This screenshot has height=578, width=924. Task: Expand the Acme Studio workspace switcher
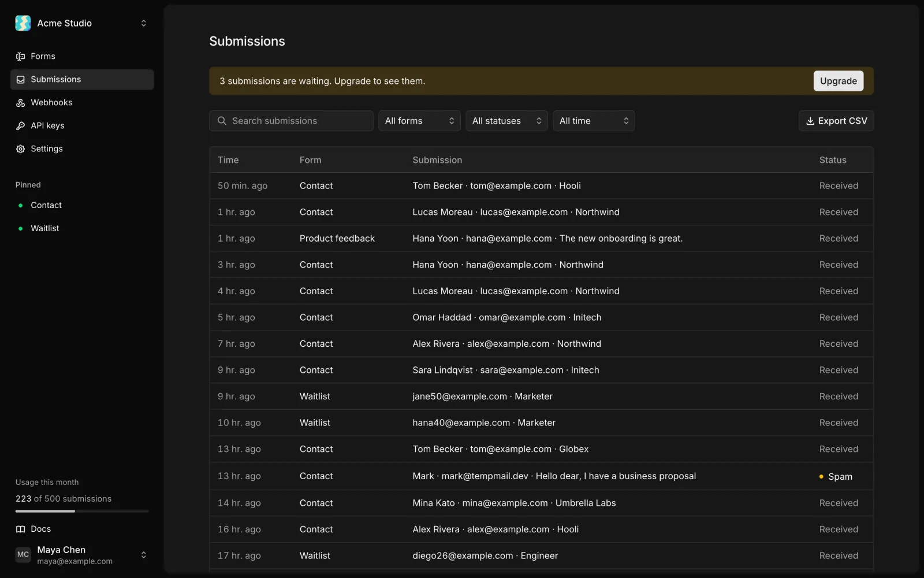click(144, 23)
